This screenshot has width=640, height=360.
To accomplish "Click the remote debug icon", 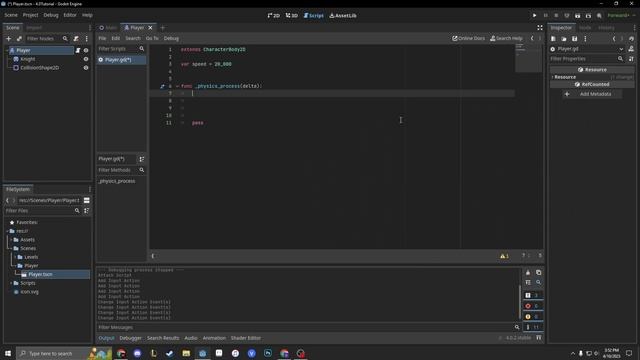I will click(x=567, y=16).
